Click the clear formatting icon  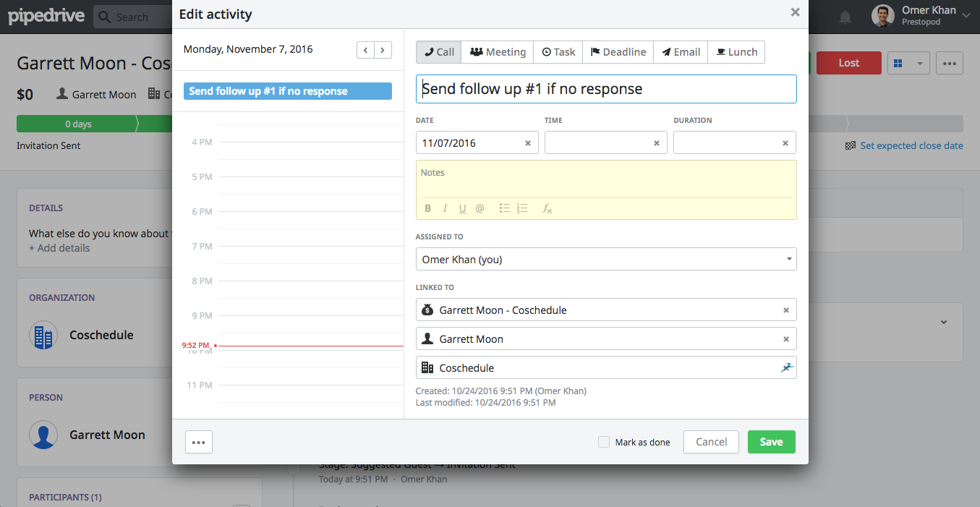pos(547,208)
